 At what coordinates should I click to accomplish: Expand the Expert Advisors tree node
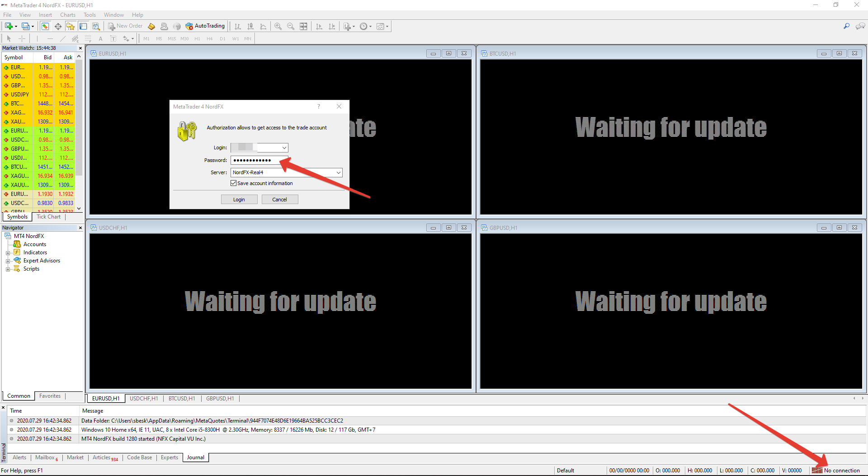(8, 261)
